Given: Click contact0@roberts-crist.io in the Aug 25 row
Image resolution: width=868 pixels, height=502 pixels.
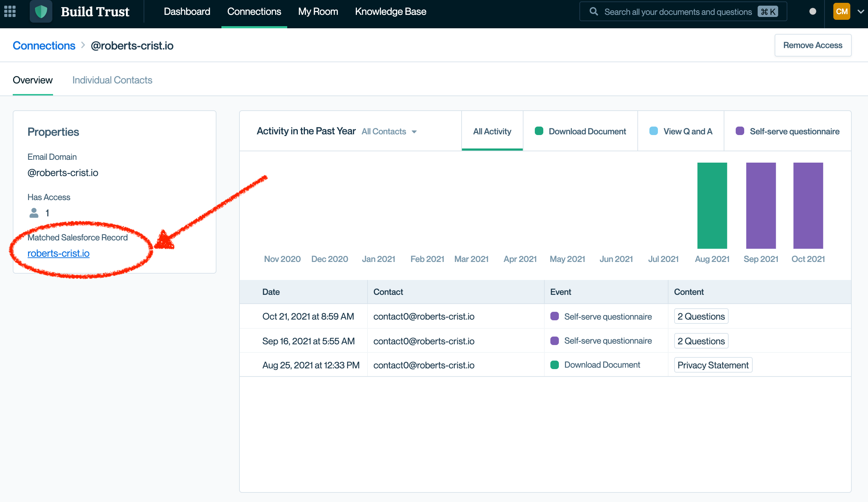Looking at the screenshot, I should pyautogui.click(x=424, y=365).
